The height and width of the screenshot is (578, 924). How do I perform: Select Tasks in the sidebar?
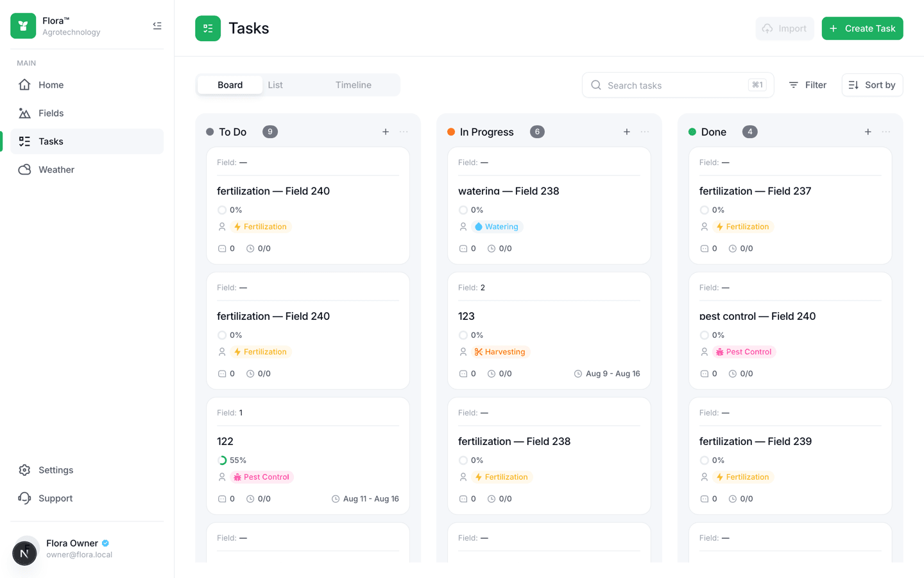[x=87, y=141]
